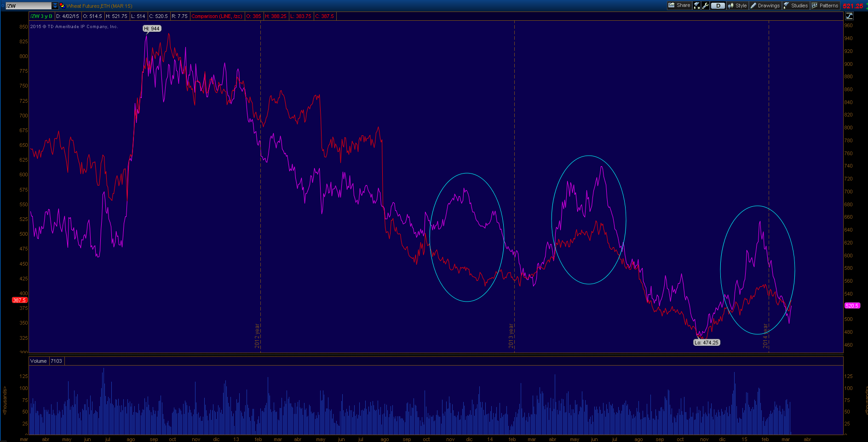This screenshot has width=868, height=442.
Task: Click the 2013 year vertical marker label
Action: [x=511, y=336]
